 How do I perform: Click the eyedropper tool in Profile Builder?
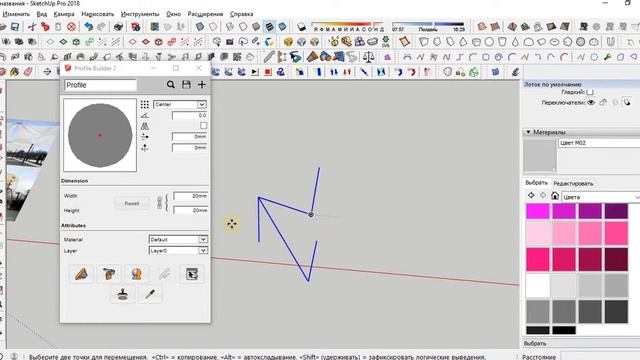[x=150, y=294]
